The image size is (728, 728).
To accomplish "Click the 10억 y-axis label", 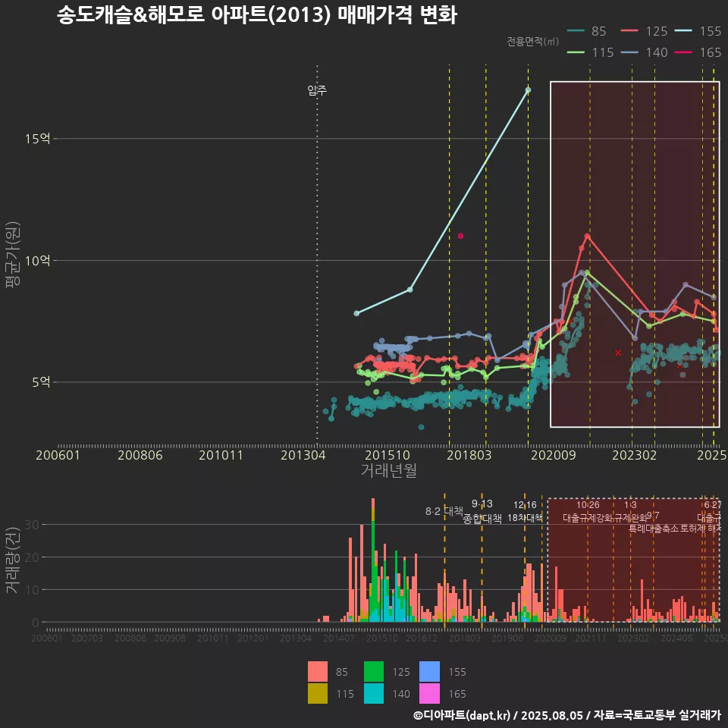I will click(x=38, y=260).
